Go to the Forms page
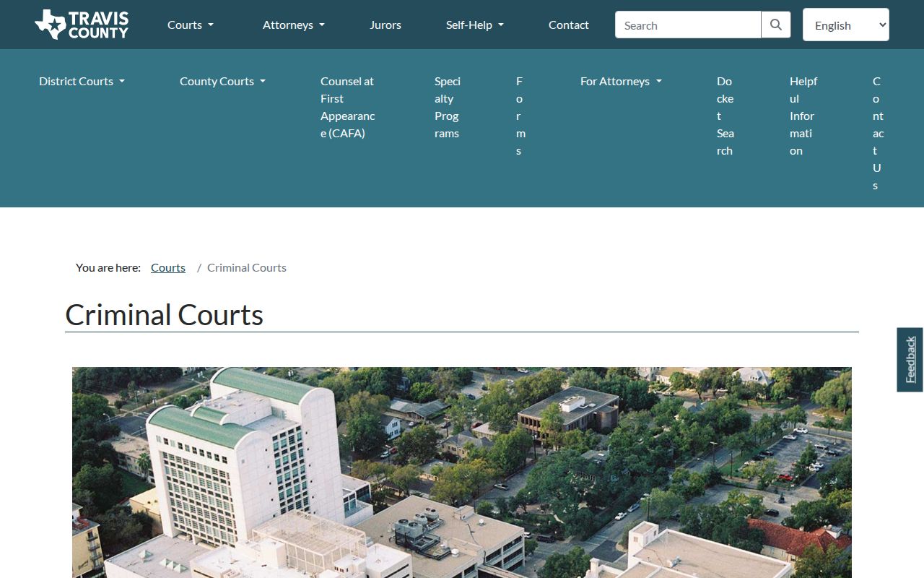The image size is (924, 578). click(520, 116)
